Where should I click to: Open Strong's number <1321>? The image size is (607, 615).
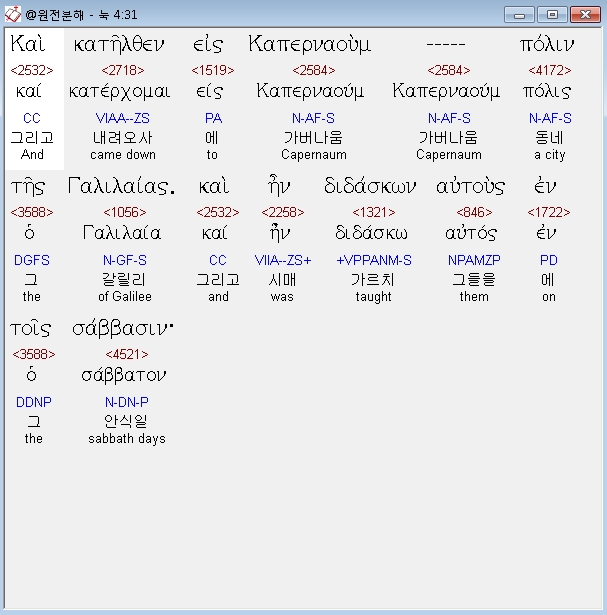374,212
